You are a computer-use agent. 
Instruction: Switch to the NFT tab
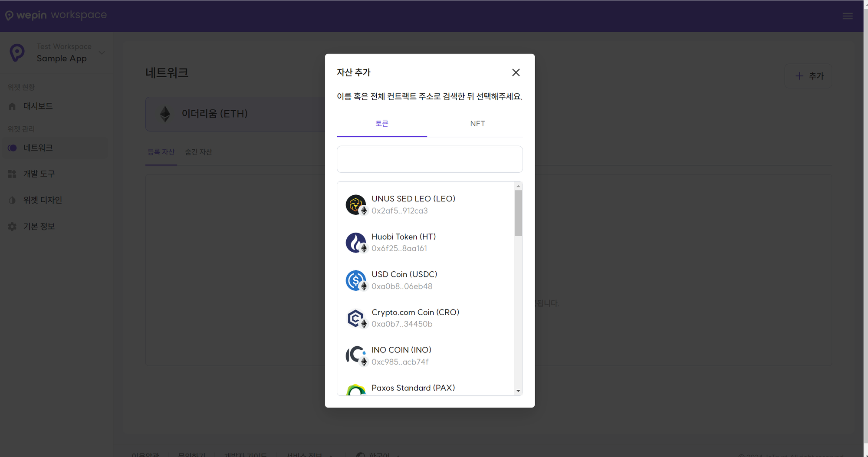coord(477,124)
